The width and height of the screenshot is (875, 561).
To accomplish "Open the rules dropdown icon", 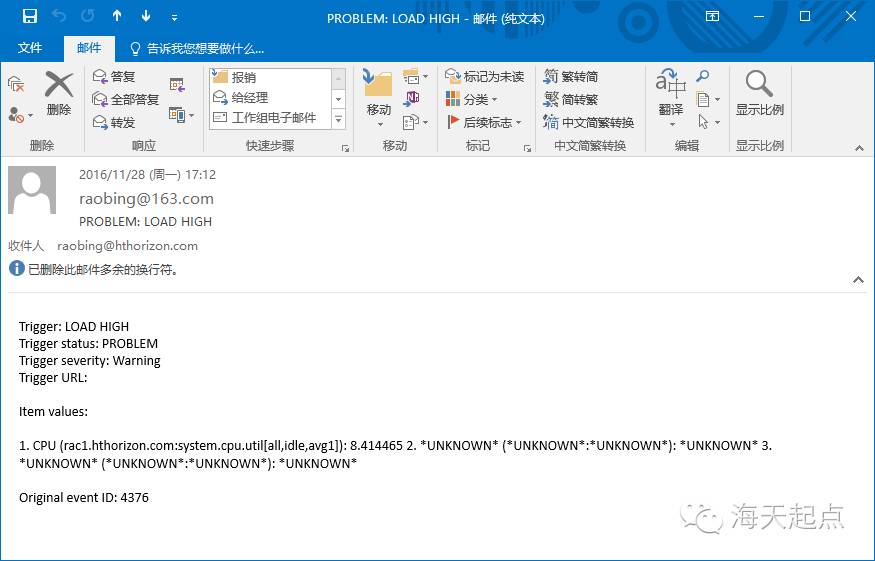I will point(416,76).
